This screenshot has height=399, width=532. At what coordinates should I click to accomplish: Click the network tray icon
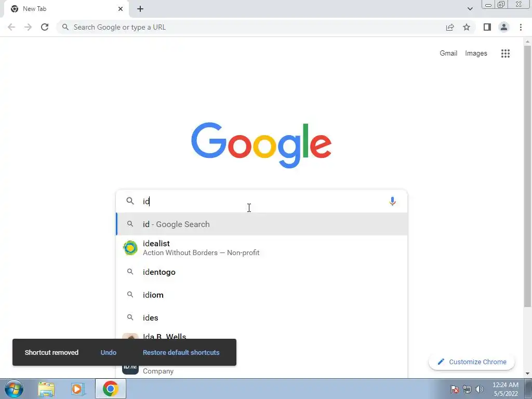pos(467,389)
